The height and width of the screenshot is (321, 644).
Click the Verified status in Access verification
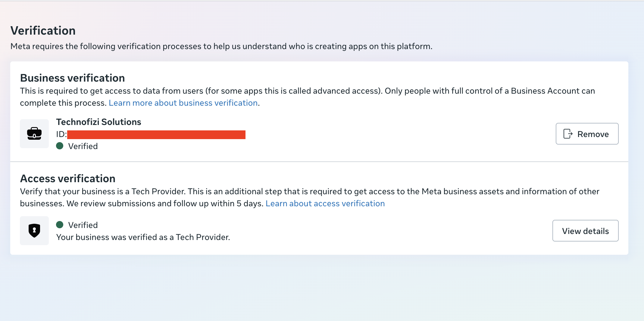coord(83,225)
